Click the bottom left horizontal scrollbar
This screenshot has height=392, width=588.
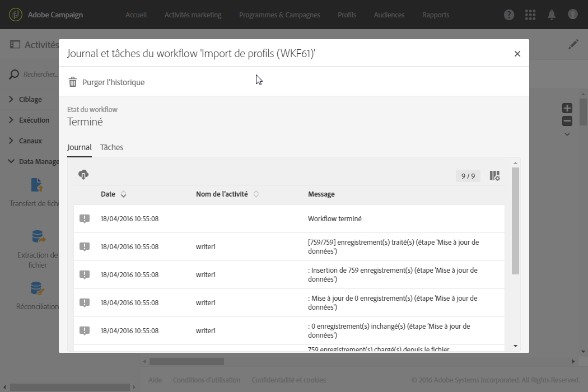pos(70,387)
